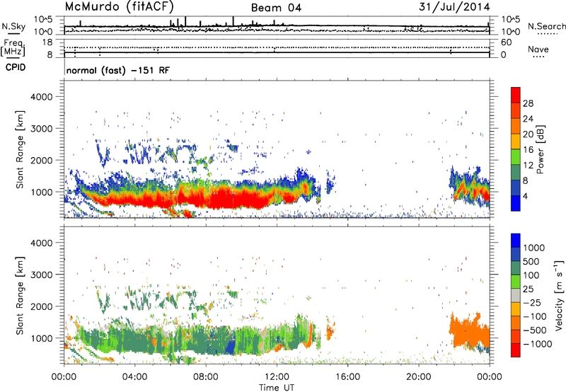Image resolution: width=566 pixels, height=392 pixels.
Task: Click the 'Slant Range [km]' label of velocity panel
Action: click(x=20, y=296)
